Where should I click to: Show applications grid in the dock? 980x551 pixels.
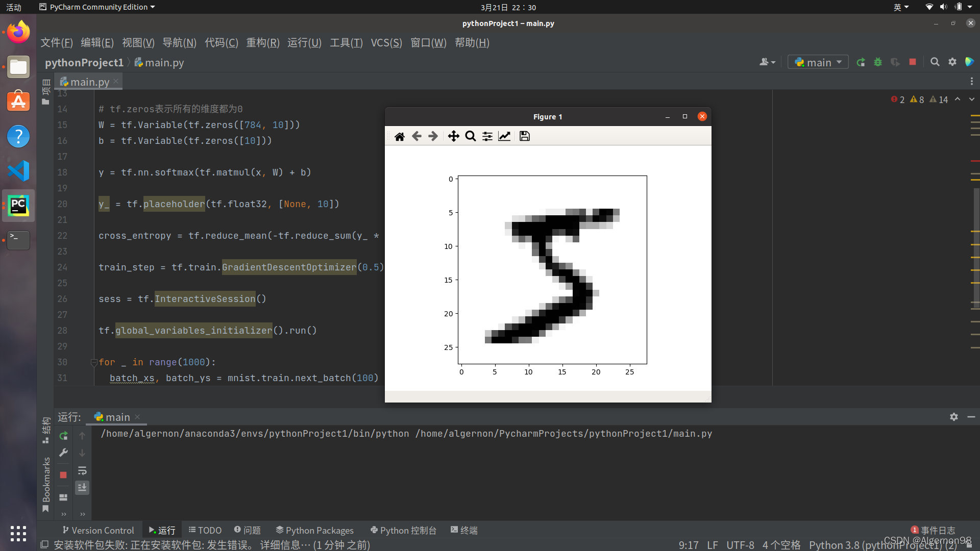click(x=18, y=533)
